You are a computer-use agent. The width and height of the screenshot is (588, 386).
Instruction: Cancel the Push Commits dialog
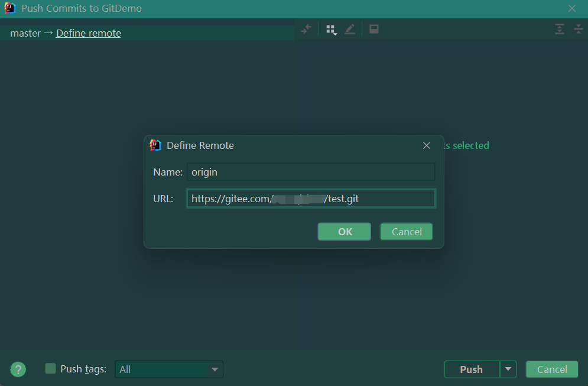coord(551,369)
